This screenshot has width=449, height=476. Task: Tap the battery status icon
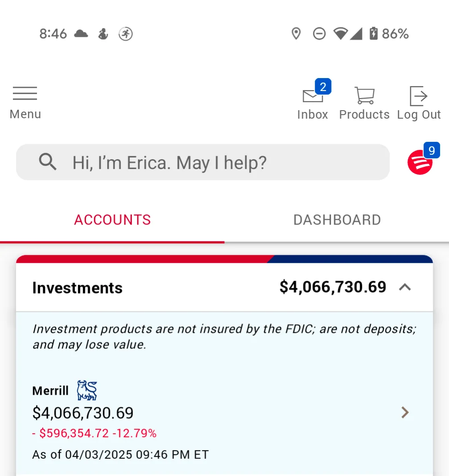tap(374, 33)
